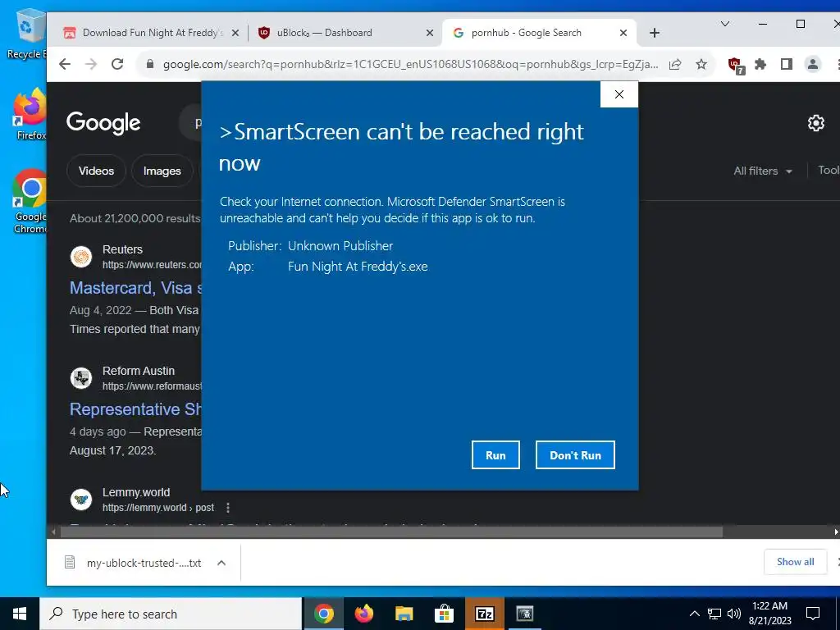Open Chrome from the taskbar
Screen dimensions: 840x630
pos(323,614)
